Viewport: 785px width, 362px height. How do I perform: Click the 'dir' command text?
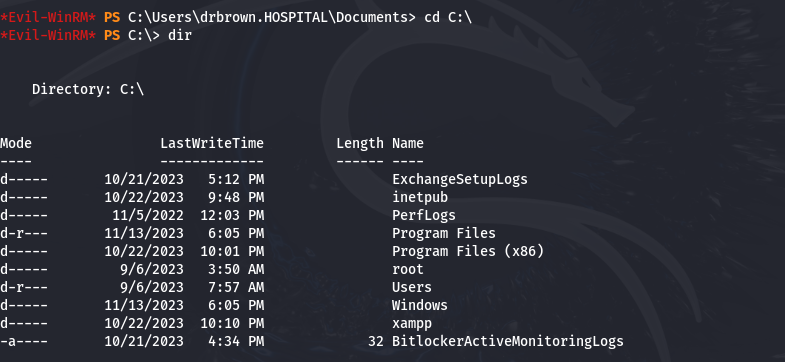tap(180, 36)
